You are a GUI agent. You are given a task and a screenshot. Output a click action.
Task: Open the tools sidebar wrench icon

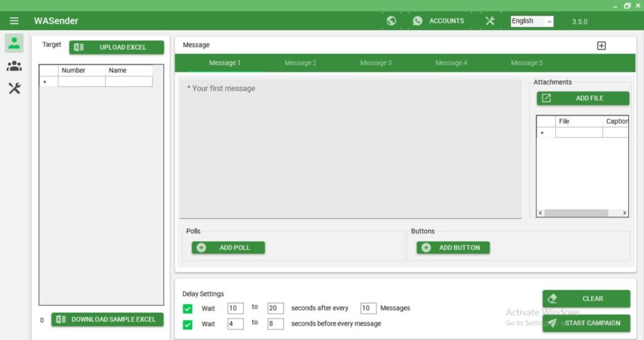pos(14,88)
